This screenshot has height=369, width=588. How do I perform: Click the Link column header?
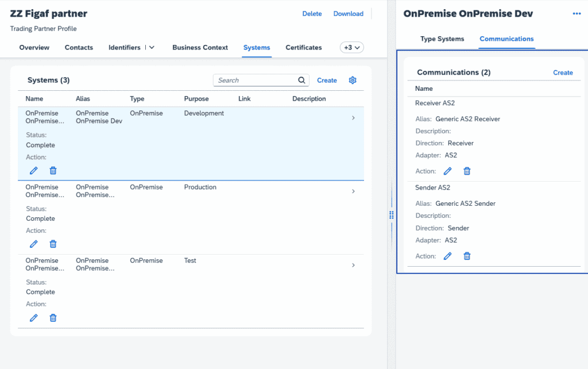244,99
